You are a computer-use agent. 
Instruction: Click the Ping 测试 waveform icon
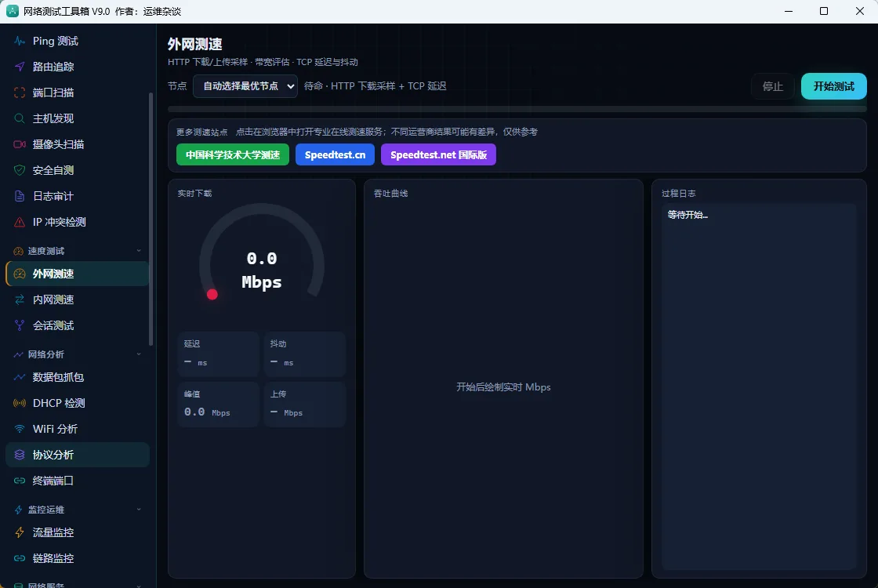tap(20, 41)
